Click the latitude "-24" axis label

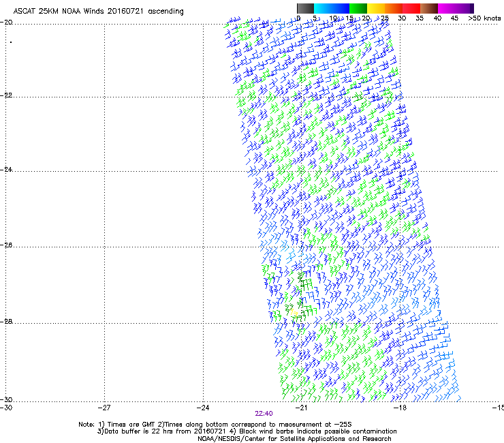click(6, 169)
